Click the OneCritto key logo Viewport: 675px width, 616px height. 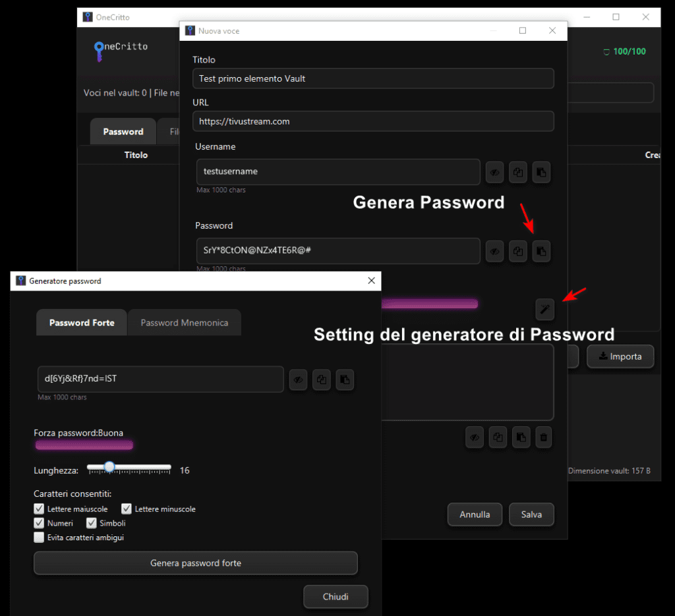[x=99, y=51]
